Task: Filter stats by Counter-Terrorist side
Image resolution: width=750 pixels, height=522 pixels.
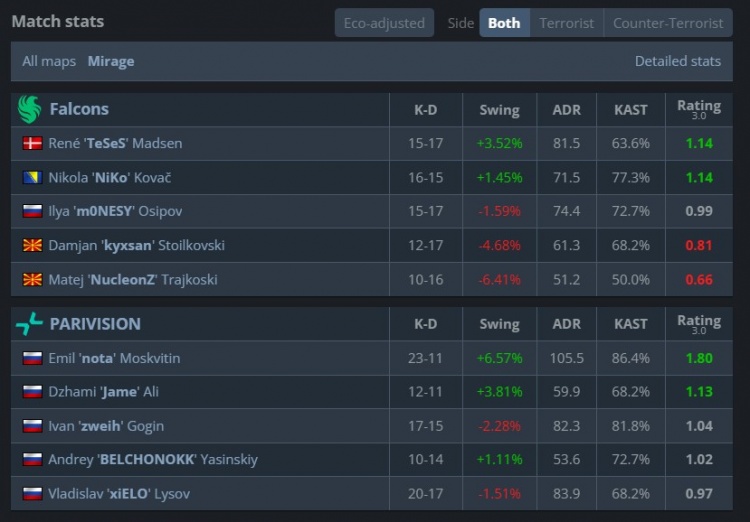Action: (668, 23)
